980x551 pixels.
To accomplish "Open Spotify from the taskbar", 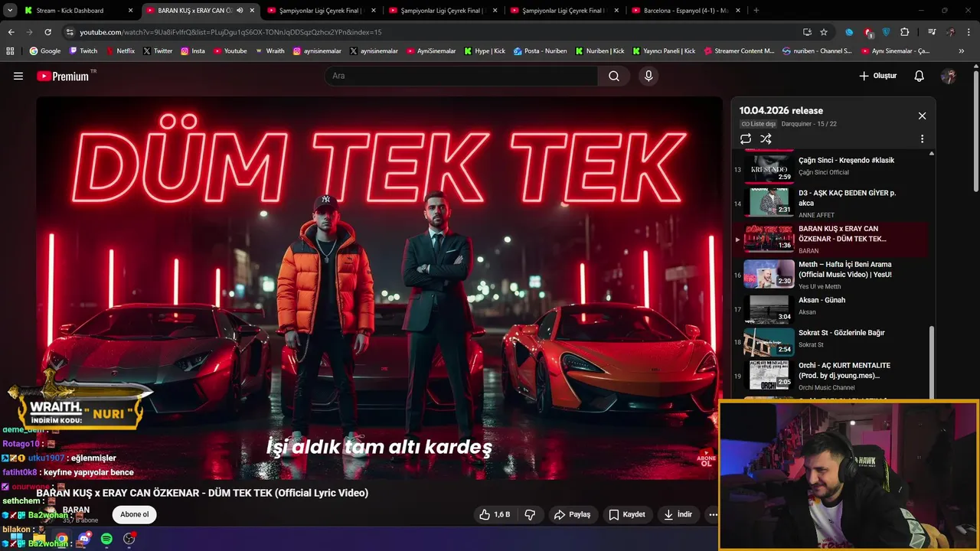I will point(106,539).
